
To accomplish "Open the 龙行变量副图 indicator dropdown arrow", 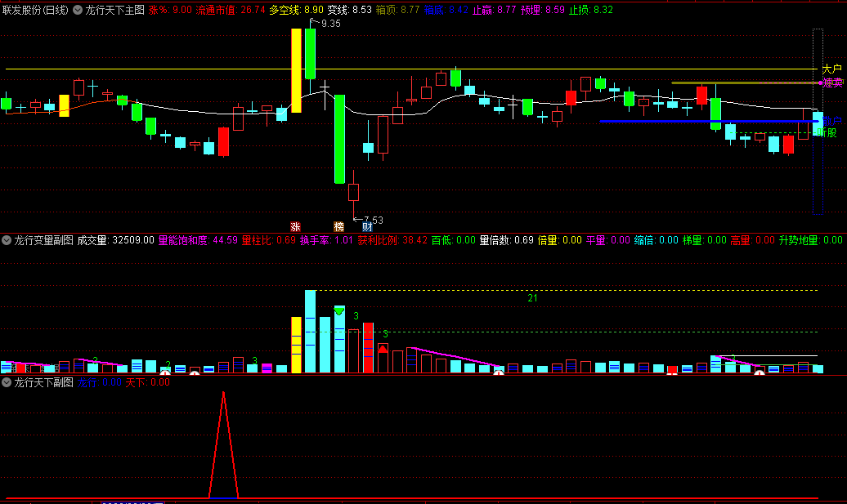I will [x=7, y=240].
